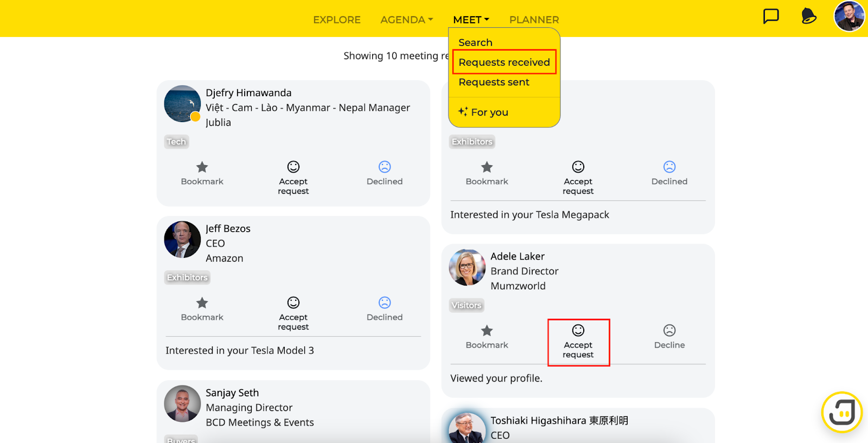The height and width of the screenshot is (443, 868).
Task: Decline Adele Laker's meeting request
Action: 669,337
